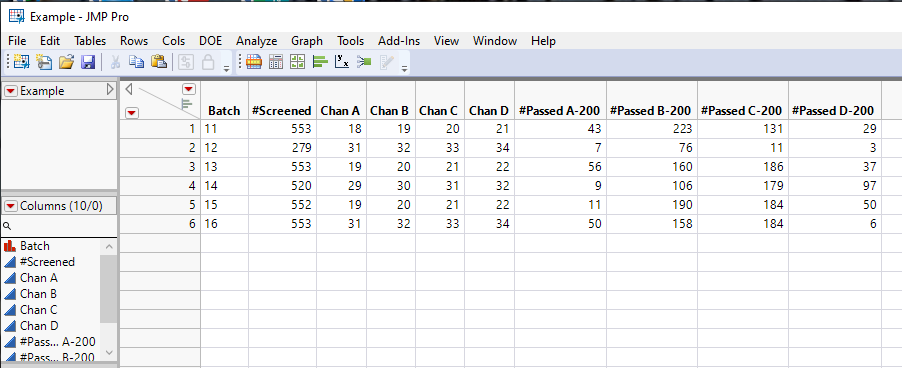Select #Pass... A-200 in the columns list

(x=57, y=342)
